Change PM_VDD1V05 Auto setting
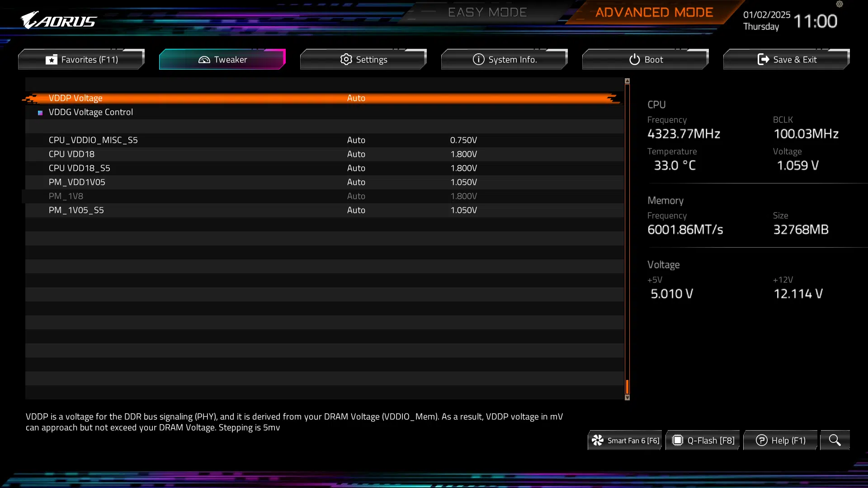 click(356, 182)
